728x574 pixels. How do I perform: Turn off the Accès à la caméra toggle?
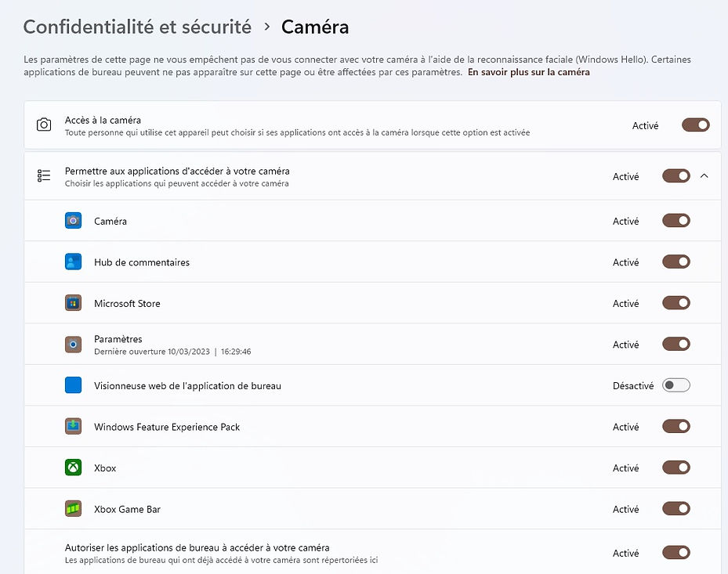tap(695, 125)
